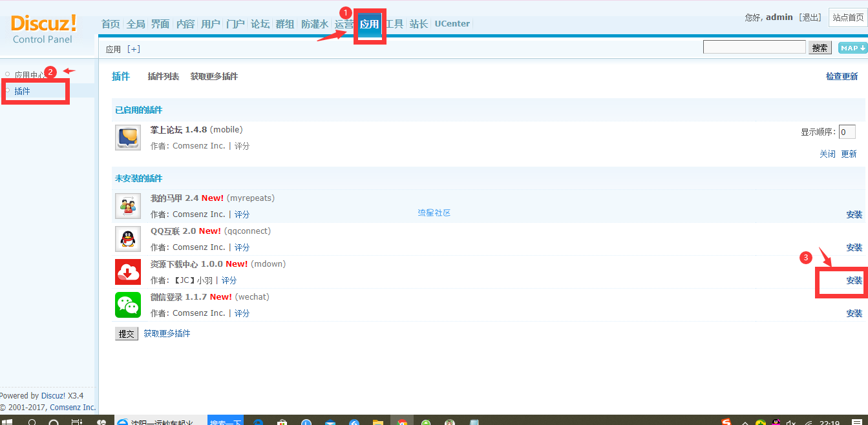Select the 应用 top menu
Image resolution: width=868 pixels, height=425 pixels.
tap(369, 25)
